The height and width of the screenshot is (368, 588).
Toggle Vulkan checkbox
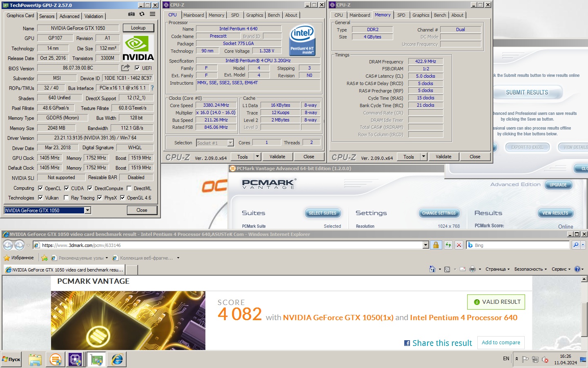(x=40, y=198)
